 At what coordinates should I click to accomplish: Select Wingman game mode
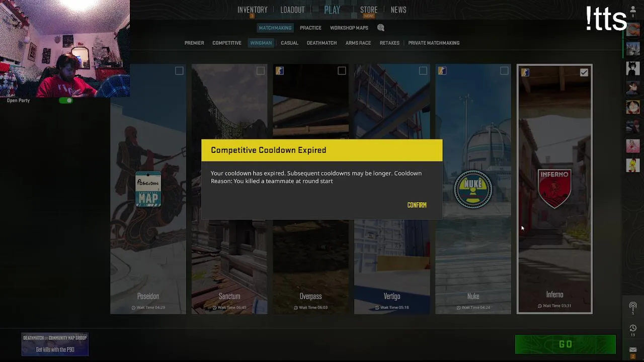pyautogui.click(x=261, y=43)
